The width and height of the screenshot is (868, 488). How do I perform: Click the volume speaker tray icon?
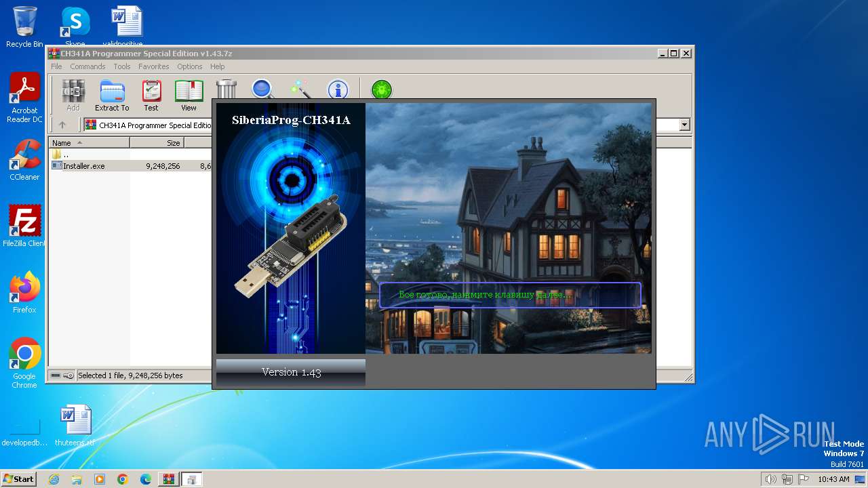click(x=770, y=479)
